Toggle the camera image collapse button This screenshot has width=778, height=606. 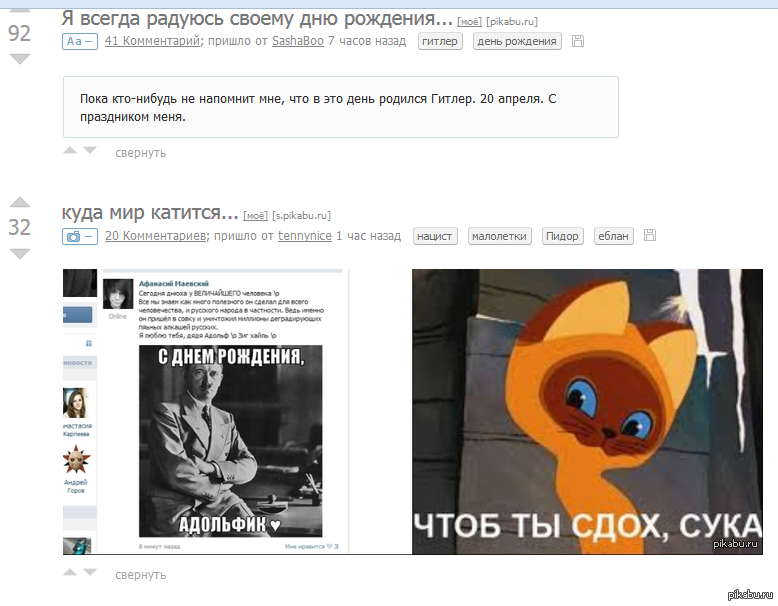click(x=80, y=236)
